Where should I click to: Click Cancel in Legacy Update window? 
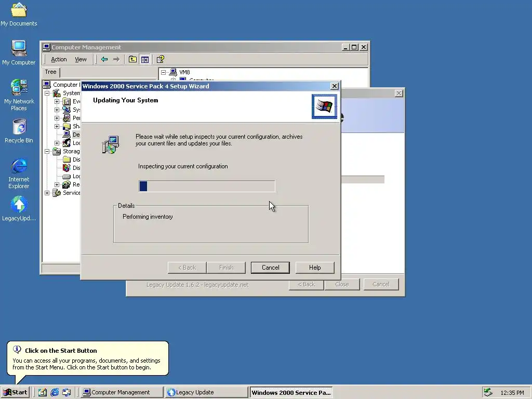tap(381, 284)
